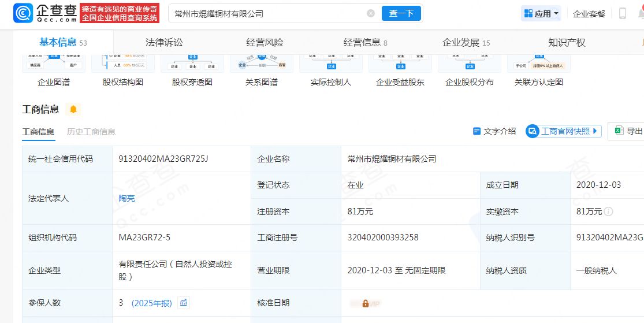Clear the search box with the X icon
This screenshot has height=323, width=644.
click(371, 13)
